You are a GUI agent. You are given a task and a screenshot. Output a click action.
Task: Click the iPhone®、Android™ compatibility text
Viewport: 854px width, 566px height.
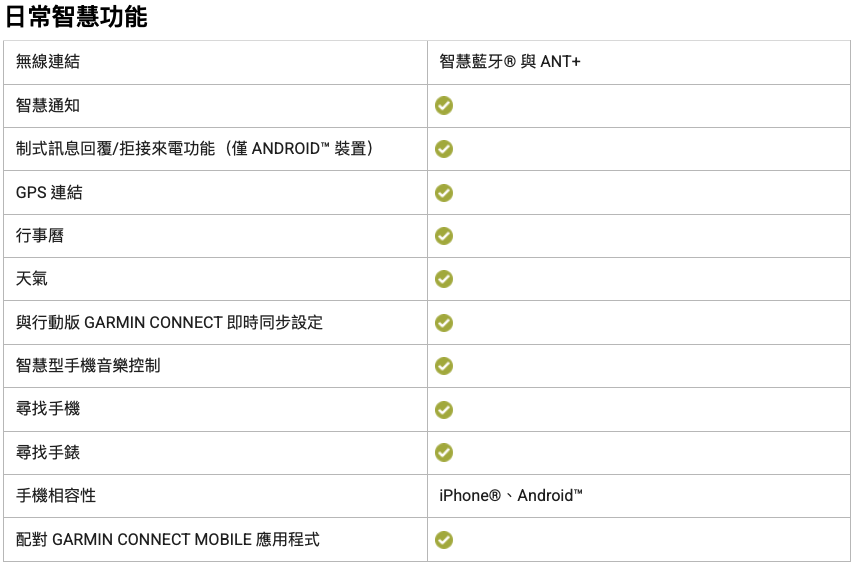click(511, 496)
